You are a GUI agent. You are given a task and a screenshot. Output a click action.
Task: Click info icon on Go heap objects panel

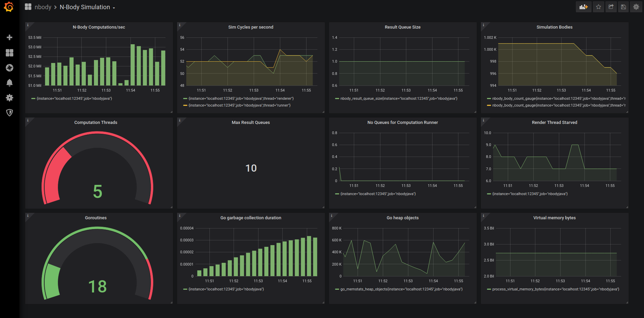coord(331,216)
